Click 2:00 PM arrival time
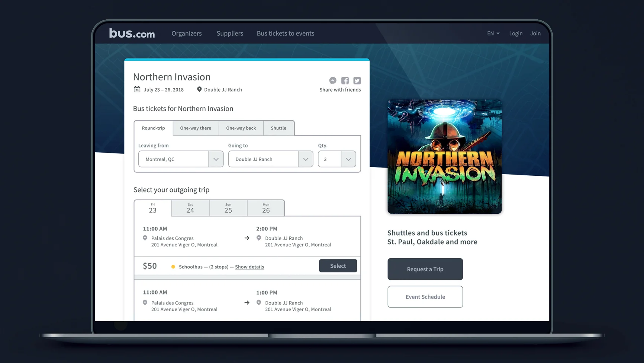The image size is (644, 363). click(267, 229)
